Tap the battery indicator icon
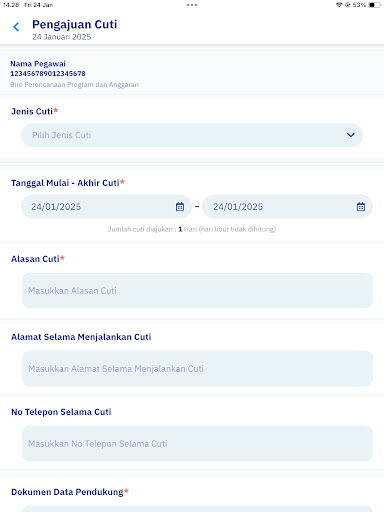Screen dimensions: 384x512 coord(375,5)
